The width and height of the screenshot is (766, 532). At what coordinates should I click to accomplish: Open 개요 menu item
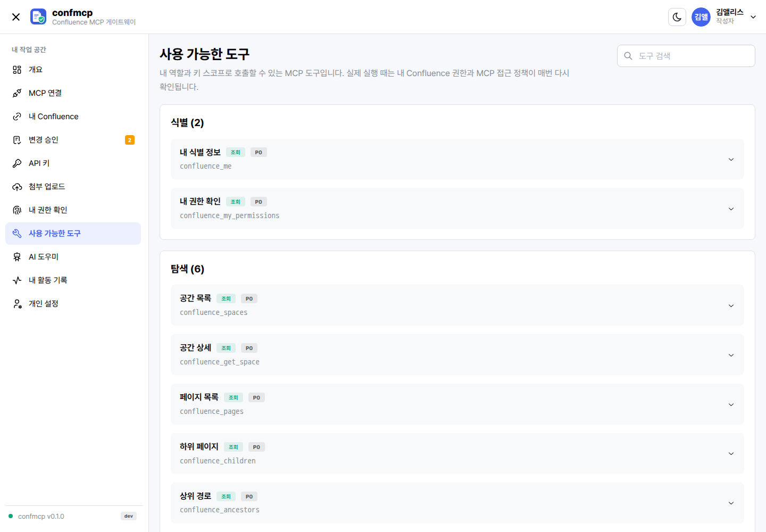coord(73,70)
